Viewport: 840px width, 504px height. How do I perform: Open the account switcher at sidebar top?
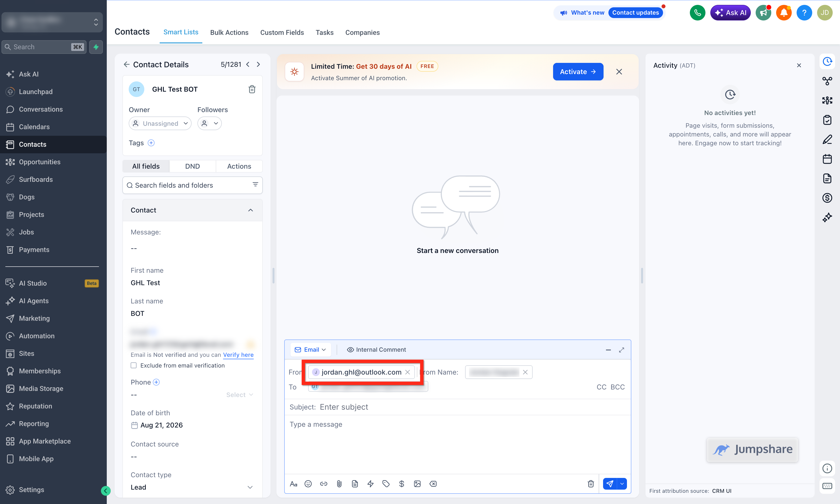point(52,22)
